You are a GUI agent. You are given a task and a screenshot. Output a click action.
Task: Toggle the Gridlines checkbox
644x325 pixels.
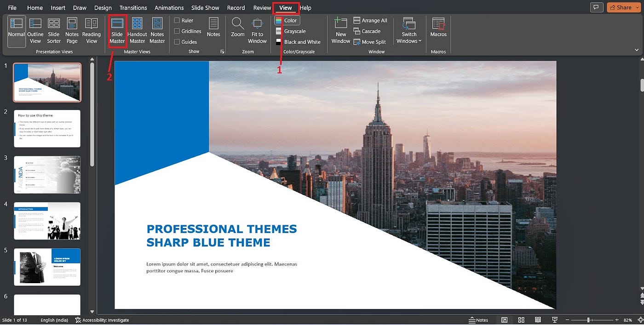(x=177, y=31)
